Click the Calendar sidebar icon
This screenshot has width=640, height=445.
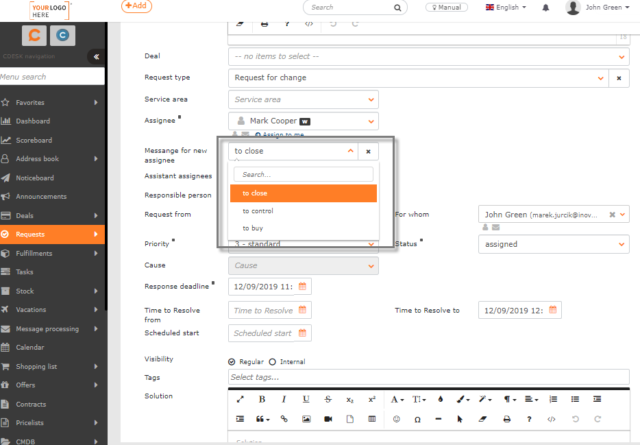(x=5, y=347)
